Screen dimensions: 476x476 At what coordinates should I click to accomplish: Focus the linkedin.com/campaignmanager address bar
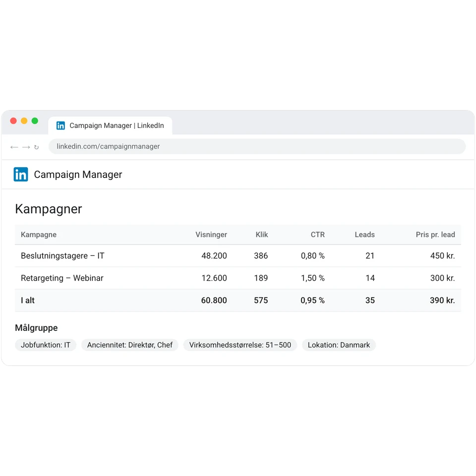pyautogui.click(x=257, y=146)
